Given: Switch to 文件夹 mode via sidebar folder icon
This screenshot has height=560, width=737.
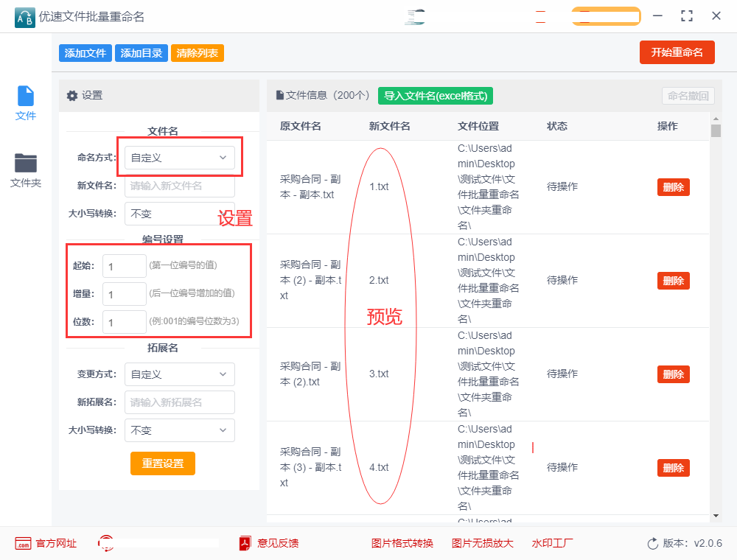Looking at the screenshot, I should [25, 161].
